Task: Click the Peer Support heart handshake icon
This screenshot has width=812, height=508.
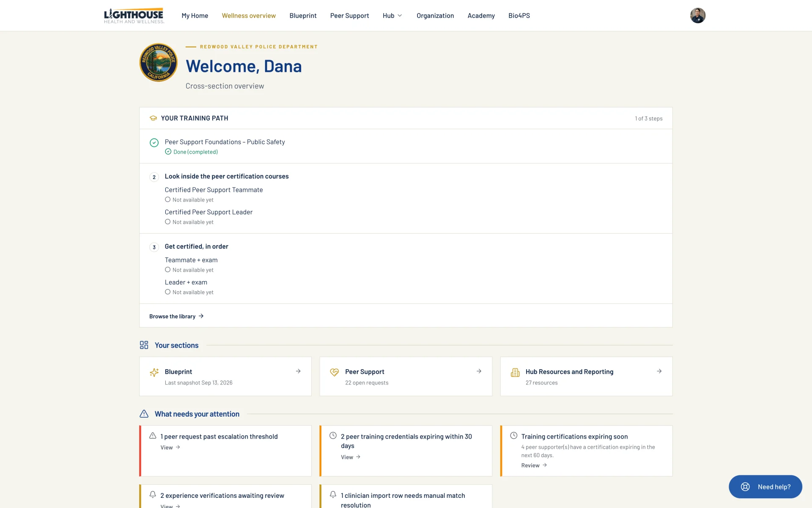Action: point(335,373)
